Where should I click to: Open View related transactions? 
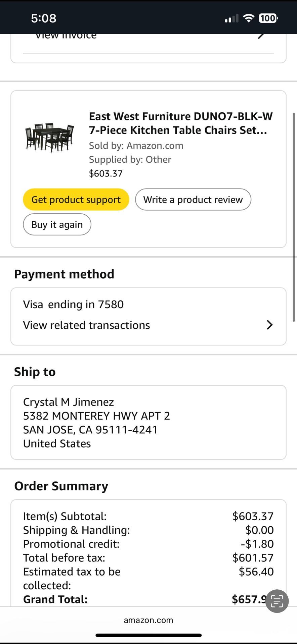[87, 325]
